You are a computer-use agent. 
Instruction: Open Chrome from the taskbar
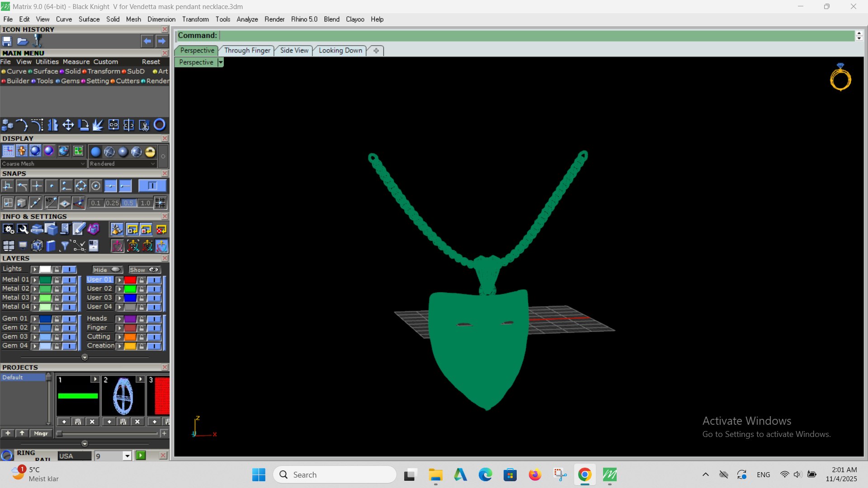coord(585,475)
